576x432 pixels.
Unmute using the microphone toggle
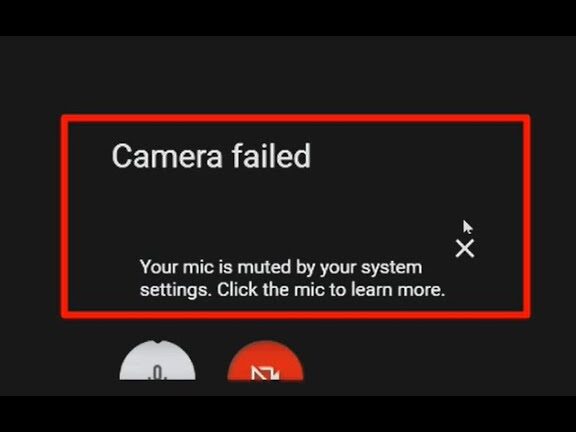point(158,361)
